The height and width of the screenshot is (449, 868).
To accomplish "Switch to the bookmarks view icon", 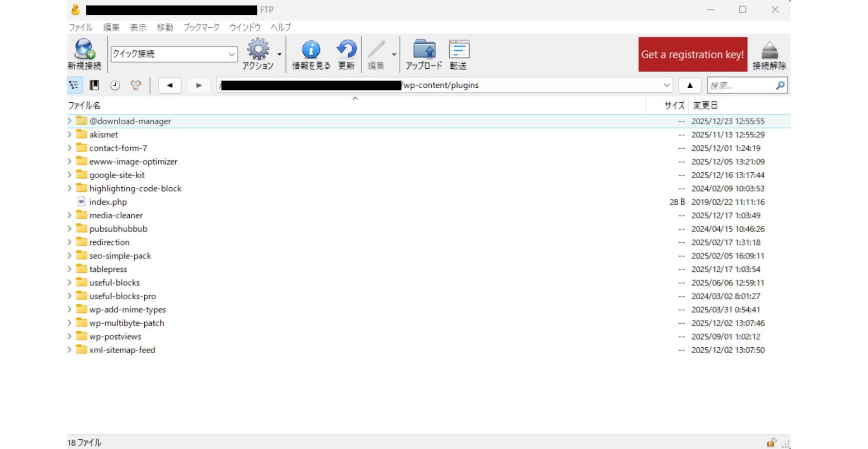I will (x=94, y=85).
